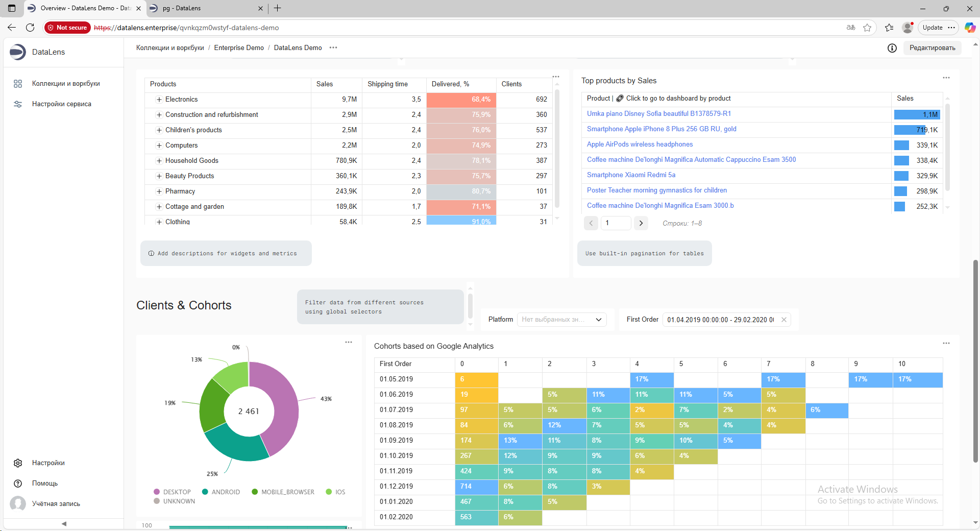Expand the Electronics product row
Screen dimensions: 980x531
click(x=159, y=100)
